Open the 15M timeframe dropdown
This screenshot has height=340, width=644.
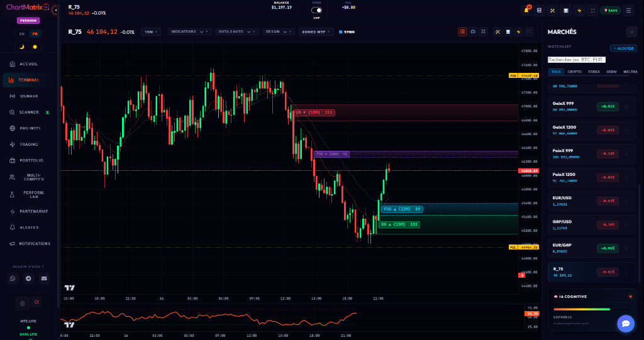(151, 31)
